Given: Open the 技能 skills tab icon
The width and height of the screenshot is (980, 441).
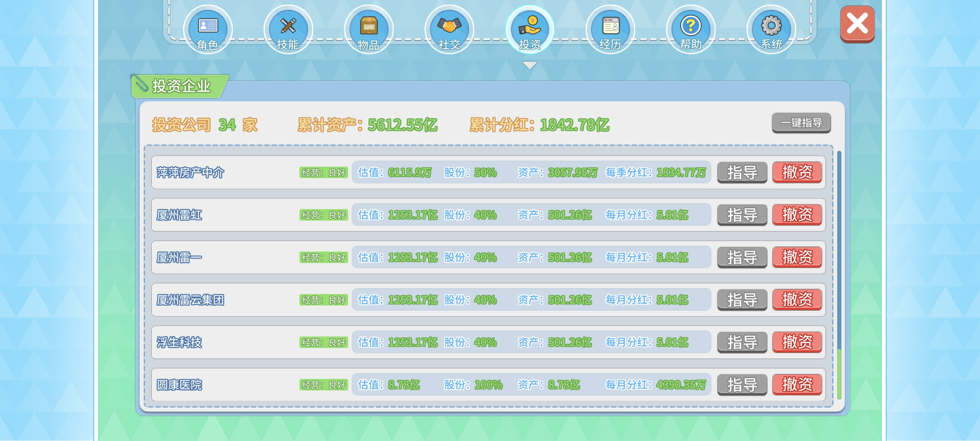Looking at the screenshot, I should pos(288,30).
